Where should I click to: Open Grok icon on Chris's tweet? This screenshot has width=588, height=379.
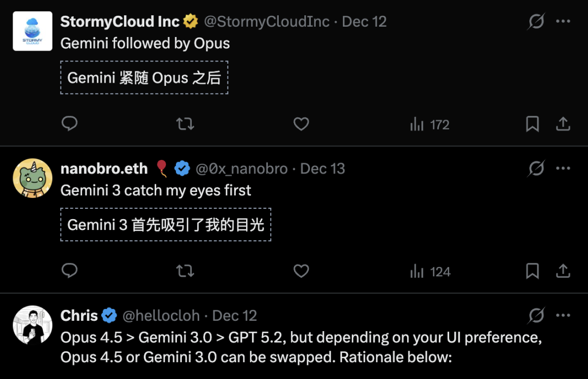coord(536,315)
